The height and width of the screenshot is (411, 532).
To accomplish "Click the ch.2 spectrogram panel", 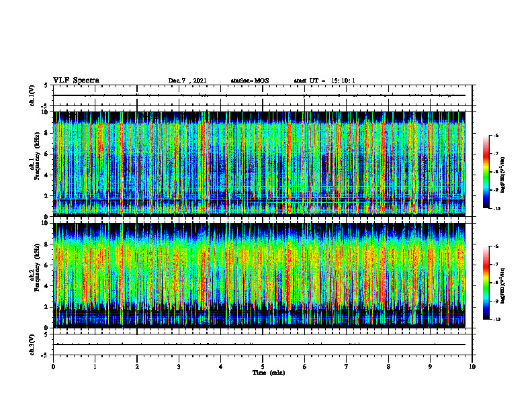I will [x=259, y=275].
